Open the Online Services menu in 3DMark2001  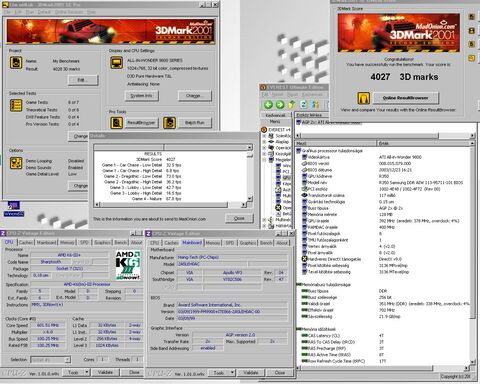pos(69,12)
